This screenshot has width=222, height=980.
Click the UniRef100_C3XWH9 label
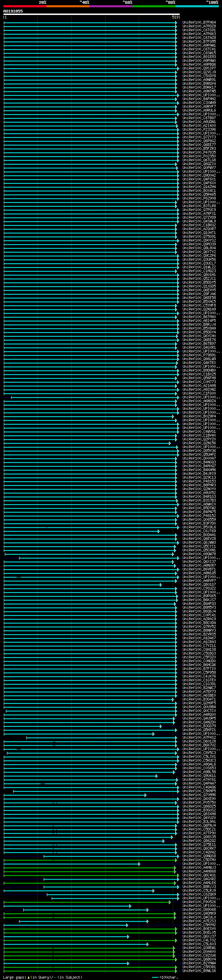[199, 103]
